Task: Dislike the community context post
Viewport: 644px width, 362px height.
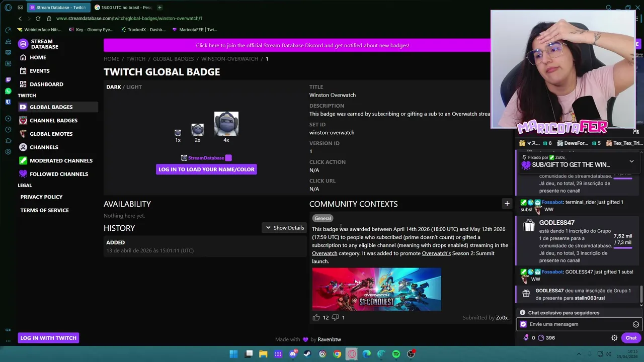Action: tap(336, 317)
